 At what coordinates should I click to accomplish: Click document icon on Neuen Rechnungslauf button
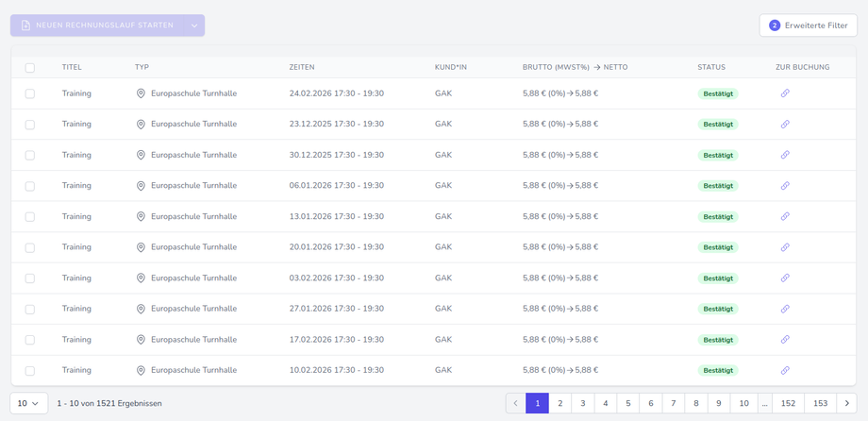click(x=25, y=25)
